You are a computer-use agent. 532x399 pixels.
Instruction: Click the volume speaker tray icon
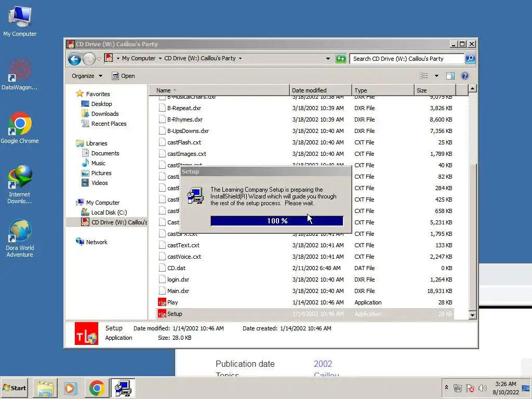click(482, 388)
